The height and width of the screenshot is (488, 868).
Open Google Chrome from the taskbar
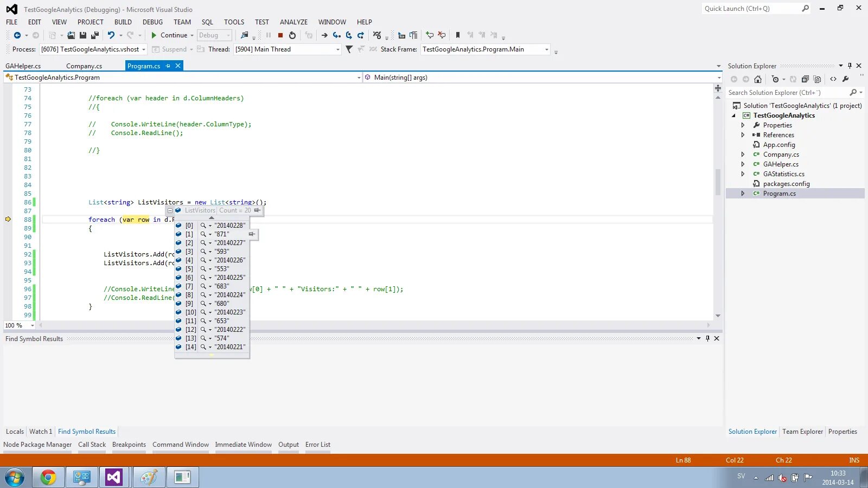point(48,477)
